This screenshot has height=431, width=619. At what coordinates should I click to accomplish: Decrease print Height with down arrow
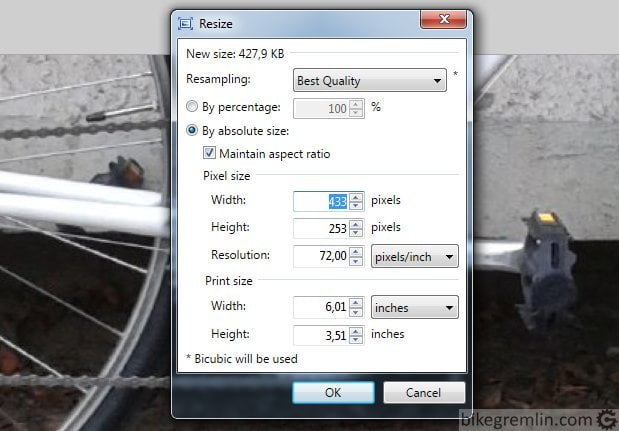(356, 339)
